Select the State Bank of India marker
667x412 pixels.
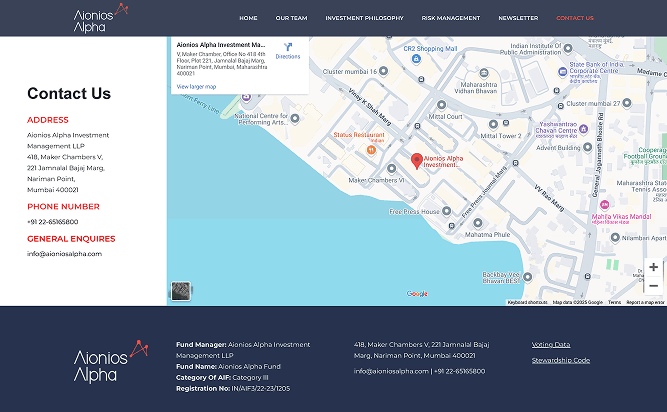(563, 72)
